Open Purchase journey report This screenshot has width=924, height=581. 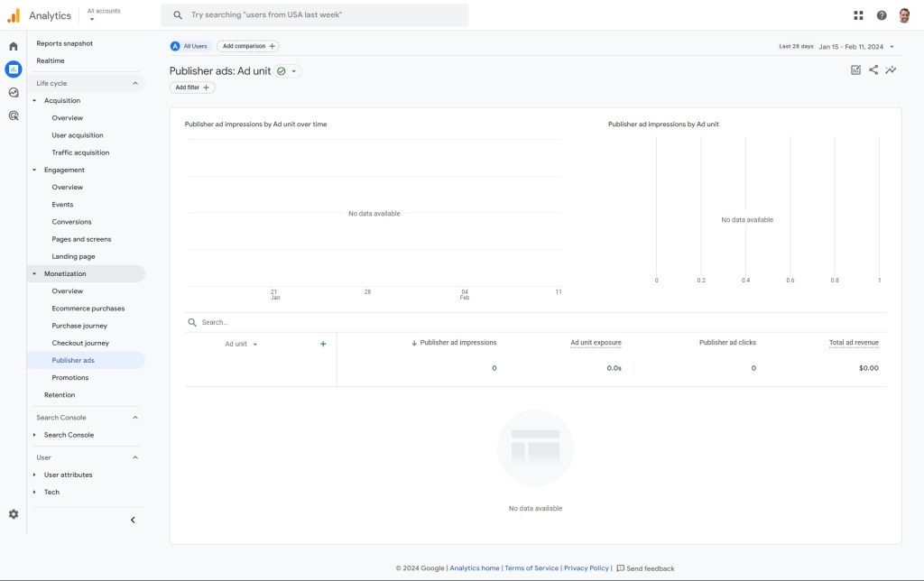coord(79,326)
